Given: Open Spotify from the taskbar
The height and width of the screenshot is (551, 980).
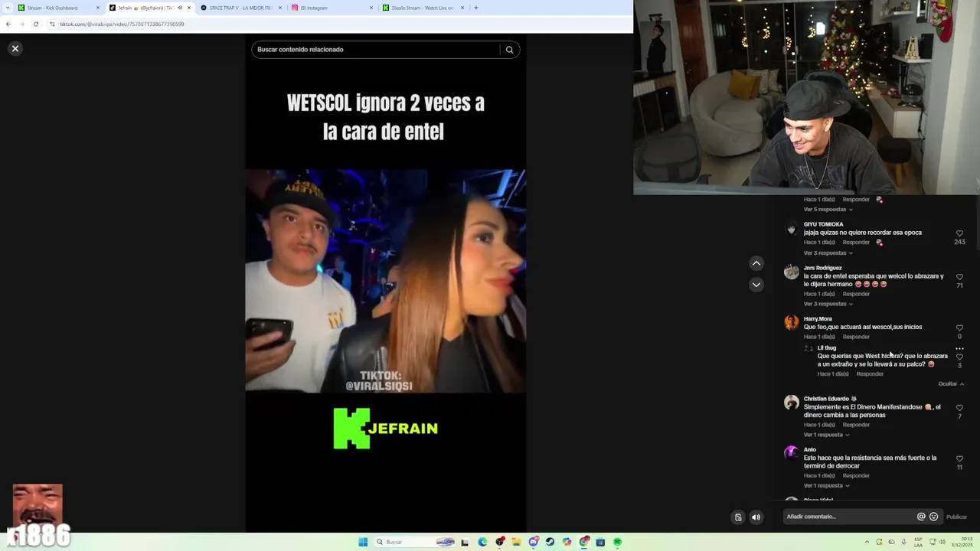Looking at the screenshot, I should (617, 542).
